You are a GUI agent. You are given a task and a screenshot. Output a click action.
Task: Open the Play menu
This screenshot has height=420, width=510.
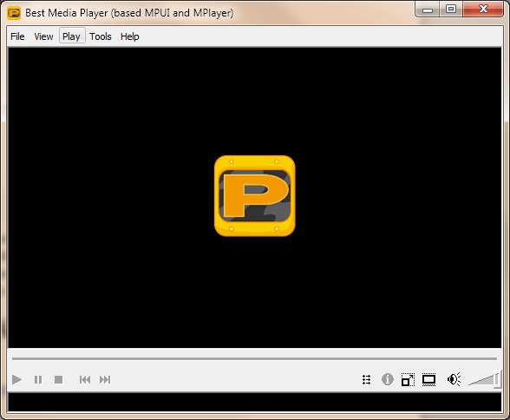pos(72,36)
